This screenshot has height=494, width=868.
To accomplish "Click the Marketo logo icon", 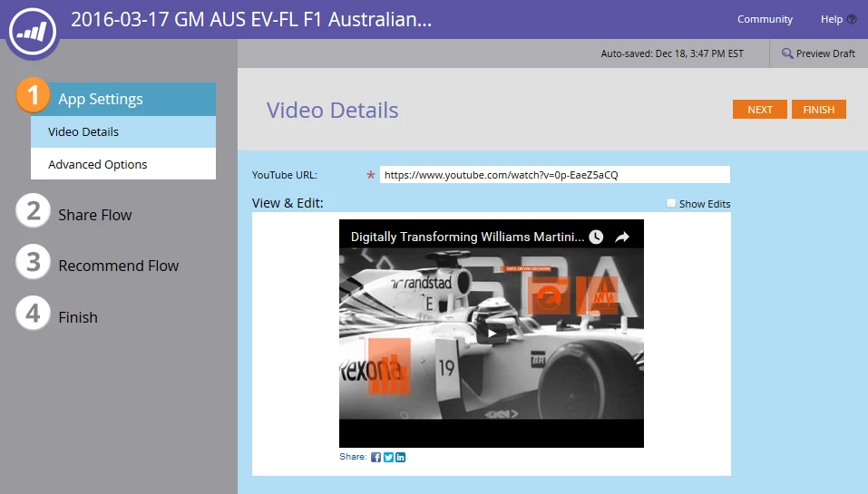I will click(33, 32).
